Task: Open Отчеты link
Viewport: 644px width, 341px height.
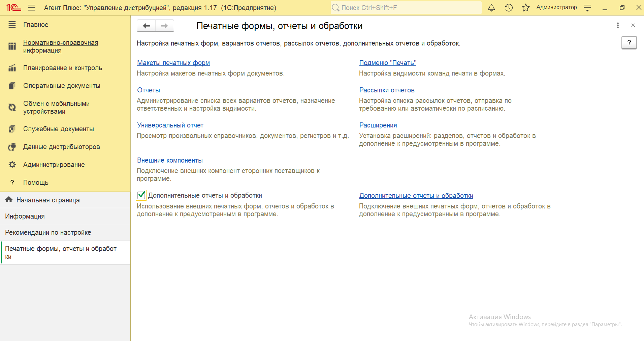Action: click(149, 90)
